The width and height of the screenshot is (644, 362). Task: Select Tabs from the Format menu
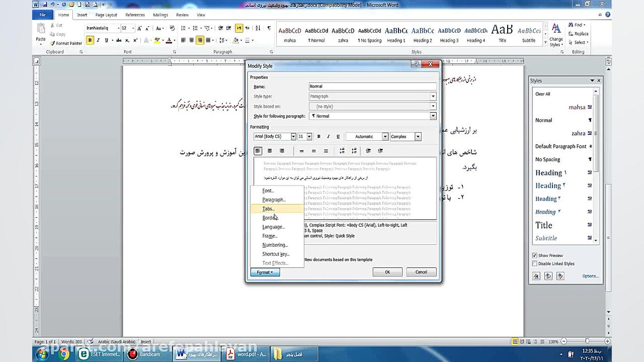point(268,209)
